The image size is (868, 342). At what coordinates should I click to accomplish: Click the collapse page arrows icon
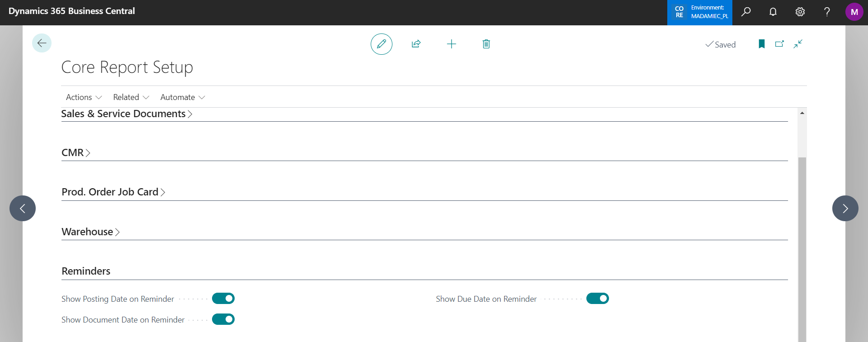798,44
